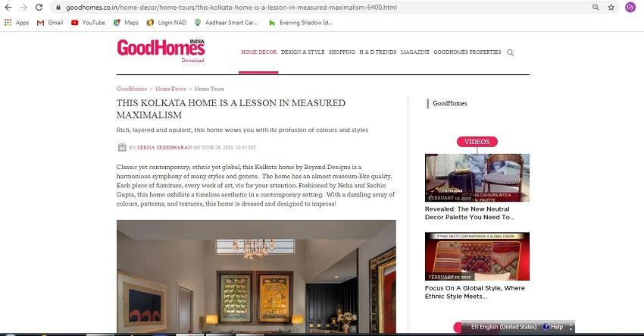Select the Home Decor menu tab
Screen dimensions: 644x336
coord(259,52)
